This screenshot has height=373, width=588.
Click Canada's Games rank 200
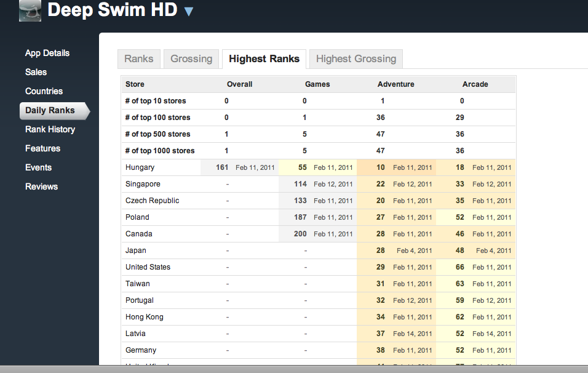300,234
